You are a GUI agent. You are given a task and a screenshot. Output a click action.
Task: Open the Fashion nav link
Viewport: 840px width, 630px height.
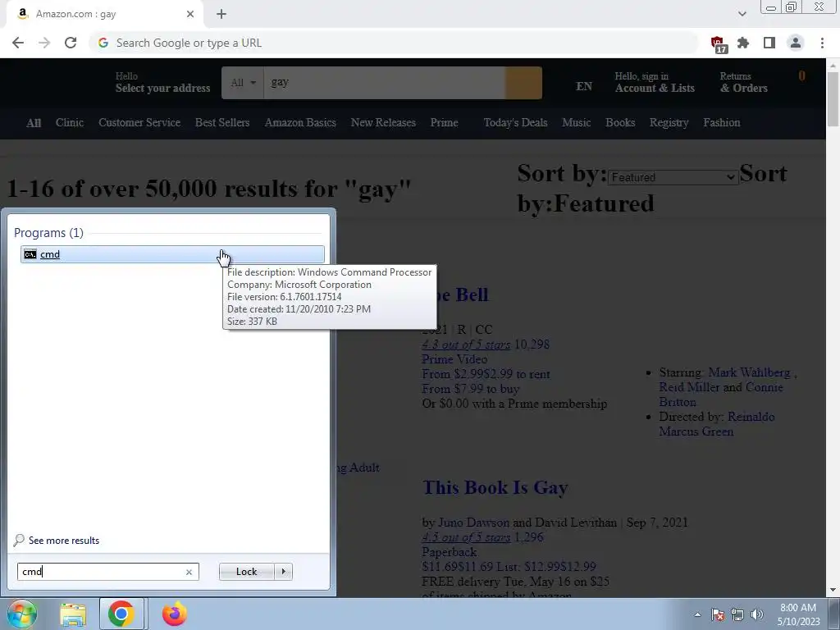722,123
